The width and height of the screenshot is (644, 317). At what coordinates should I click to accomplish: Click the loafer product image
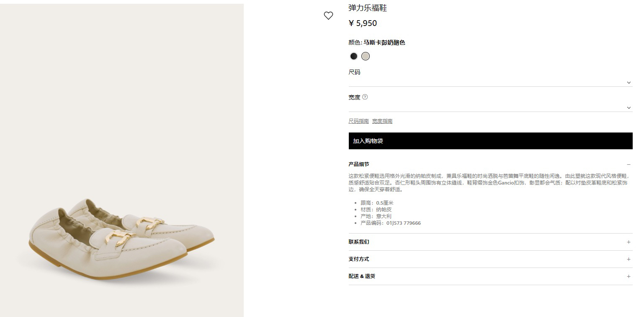(121, 239)
